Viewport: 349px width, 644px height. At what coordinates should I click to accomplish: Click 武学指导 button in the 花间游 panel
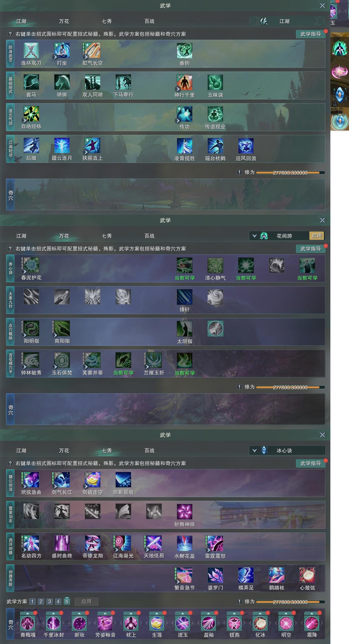[311, 249]
